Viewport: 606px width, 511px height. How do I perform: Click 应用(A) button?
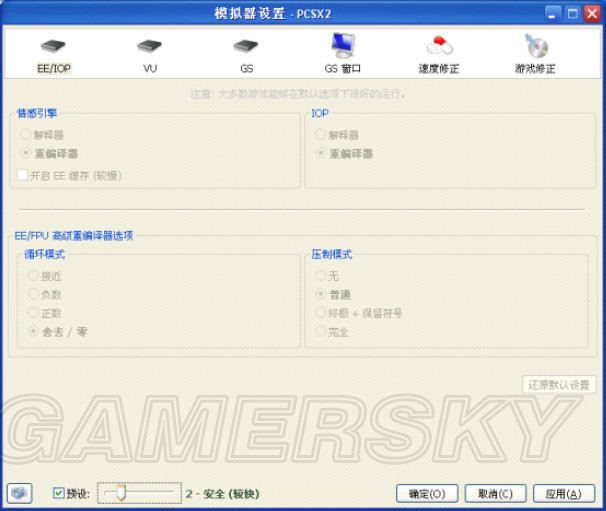point(564,494)
